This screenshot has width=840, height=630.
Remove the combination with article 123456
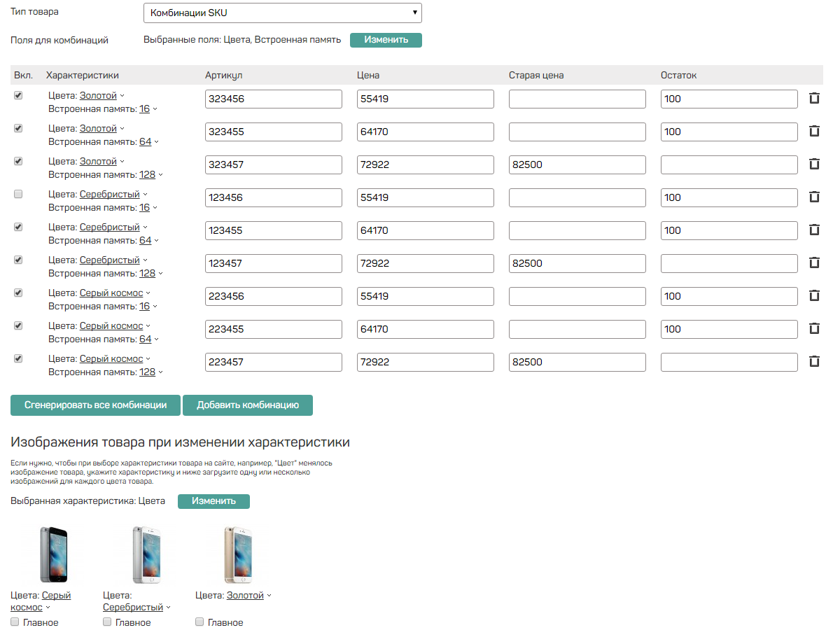click(814, 197)
